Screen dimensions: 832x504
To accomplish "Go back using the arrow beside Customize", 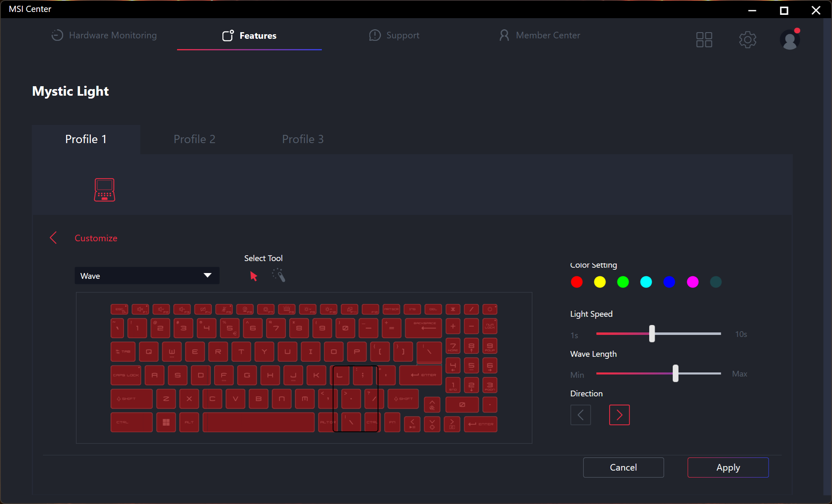I will pyautogui.click(x=53, y=238).
